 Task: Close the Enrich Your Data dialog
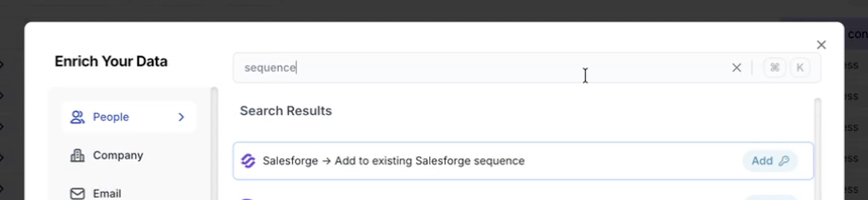(821, 45)
